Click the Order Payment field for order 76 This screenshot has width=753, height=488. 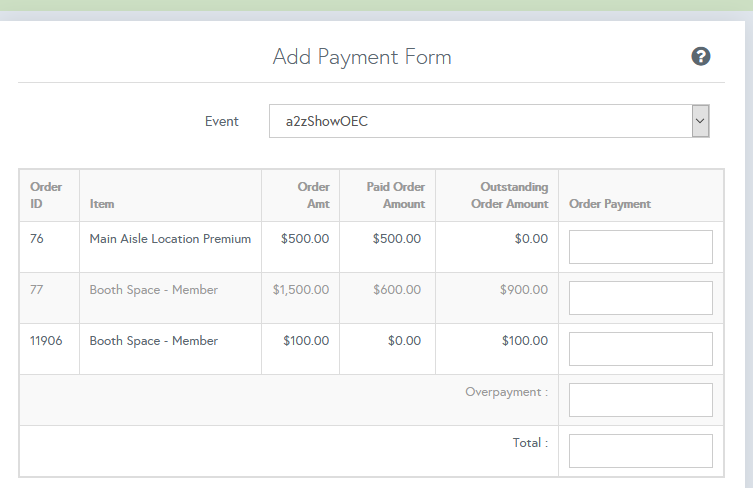point(640,247)
